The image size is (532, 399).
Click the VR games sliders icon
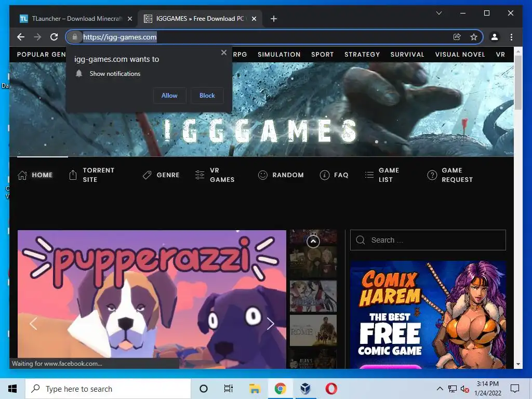click(x=200, y=175)
